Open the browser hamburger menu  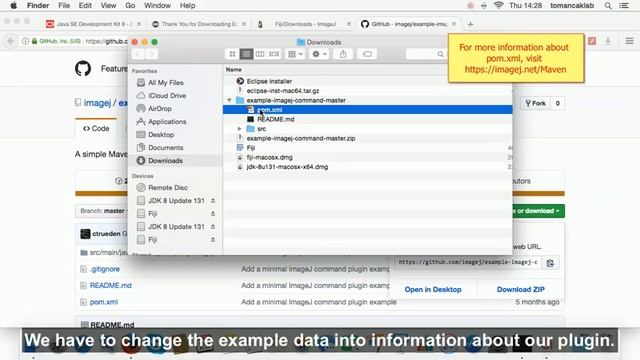(629, 41)
